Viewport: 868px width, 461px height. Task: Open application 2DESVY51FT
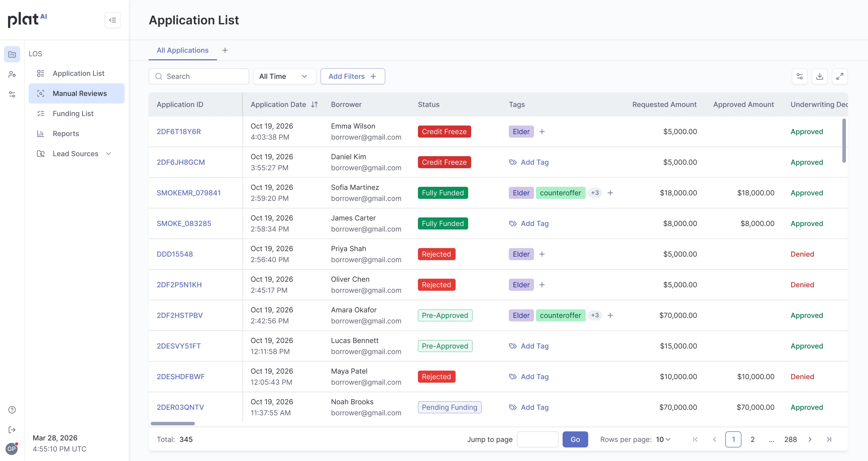click(x=179, y=346)
